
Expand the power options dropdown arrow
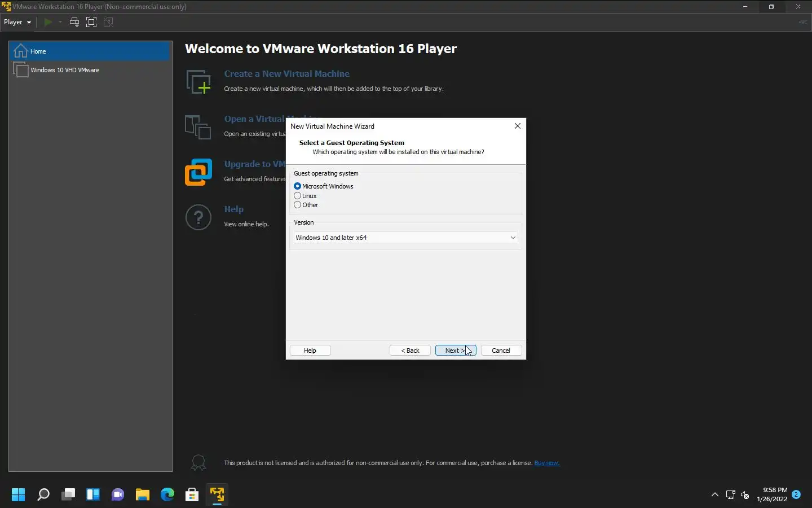[x=60, y=22]
